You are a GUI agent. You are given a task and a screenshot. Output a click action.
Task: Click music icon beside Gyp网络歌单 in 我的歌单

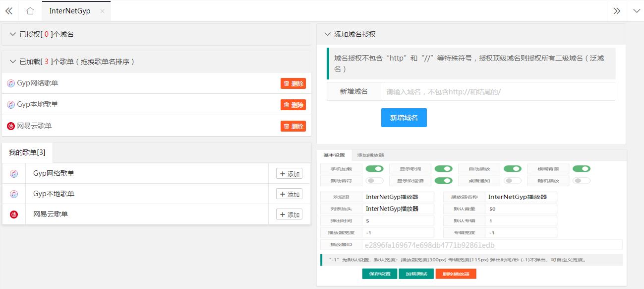click(x=14, y=173)
